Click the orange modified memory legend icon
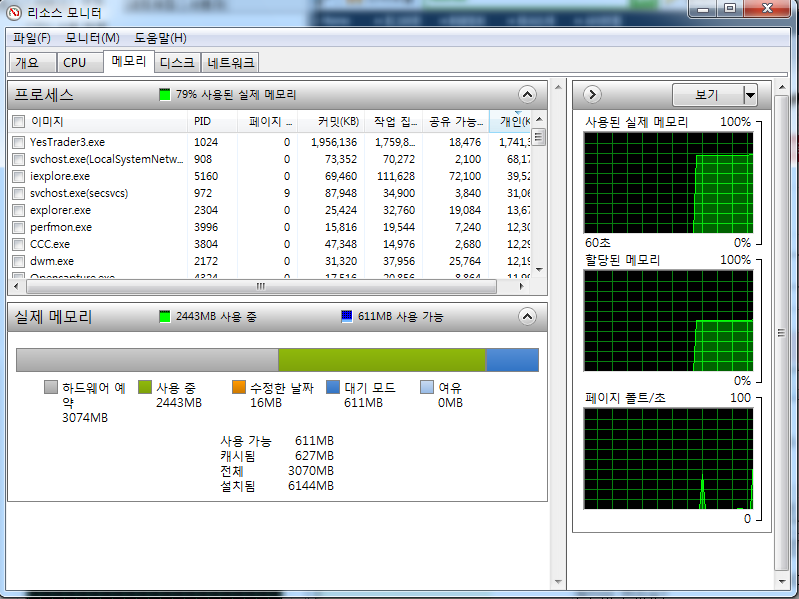Viewport: 799px width, 599px height. [x=239, y=387]
